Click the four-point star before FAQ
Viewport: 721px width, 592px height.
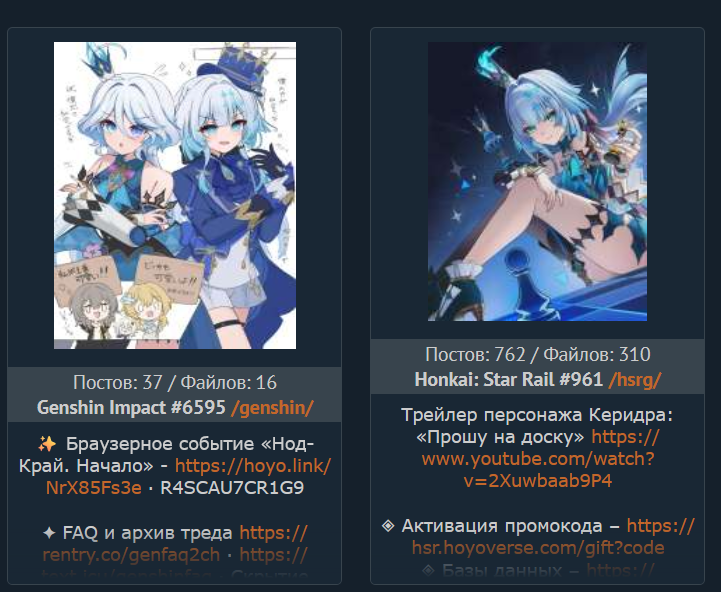(49, 533)
